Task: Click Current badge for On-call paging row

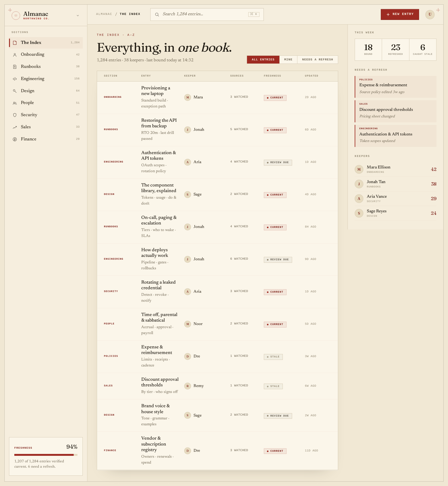Action: (275, 227)
